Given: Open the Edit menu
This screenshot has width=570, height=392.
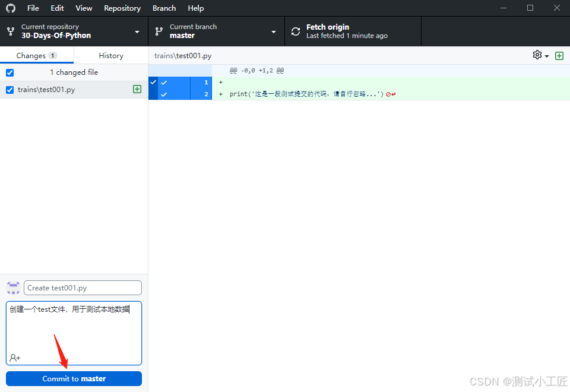Looking at the screenshot, I should 57,8.
